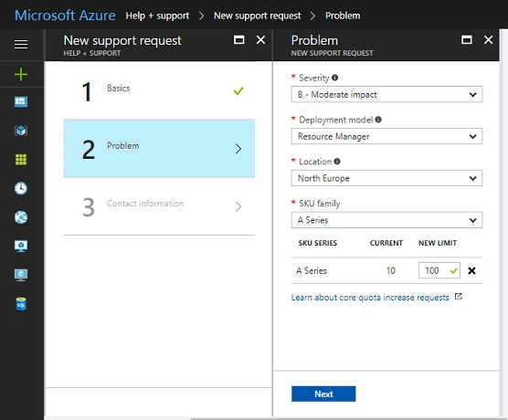This screenshot has height=420, width=508.
Task: Click the Next button
Action: (323, 394)
